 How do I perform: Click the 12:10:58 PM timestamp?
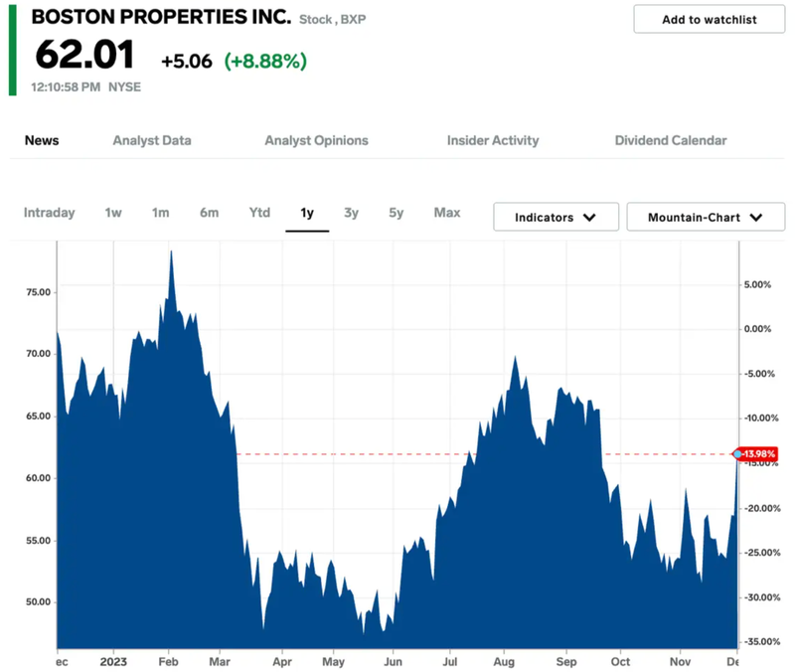pos(66,87)
